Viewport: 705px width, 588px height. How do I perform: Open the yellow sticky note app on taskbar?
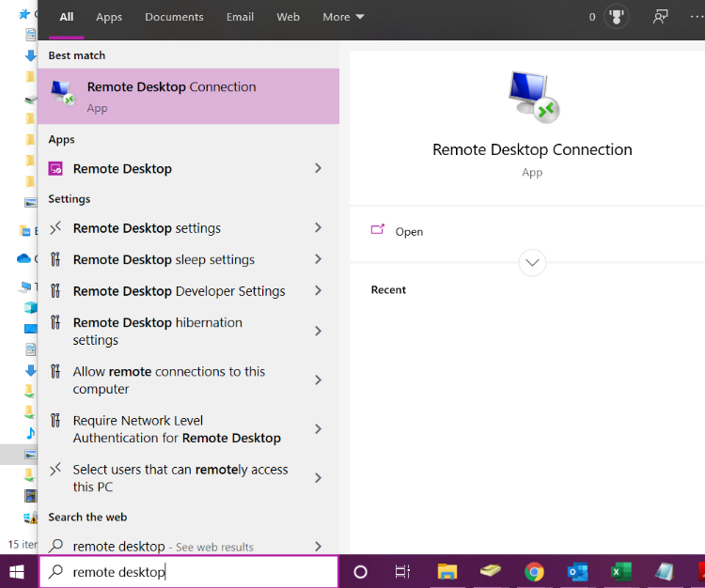490,571
